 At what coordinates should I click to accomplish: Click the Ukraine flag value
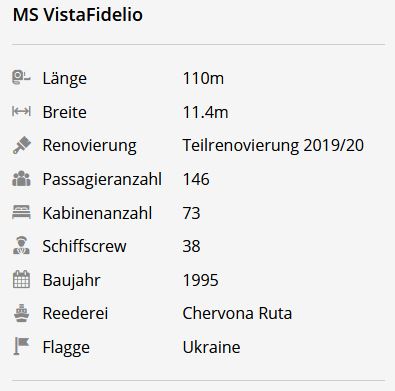(x=211, y=347)
